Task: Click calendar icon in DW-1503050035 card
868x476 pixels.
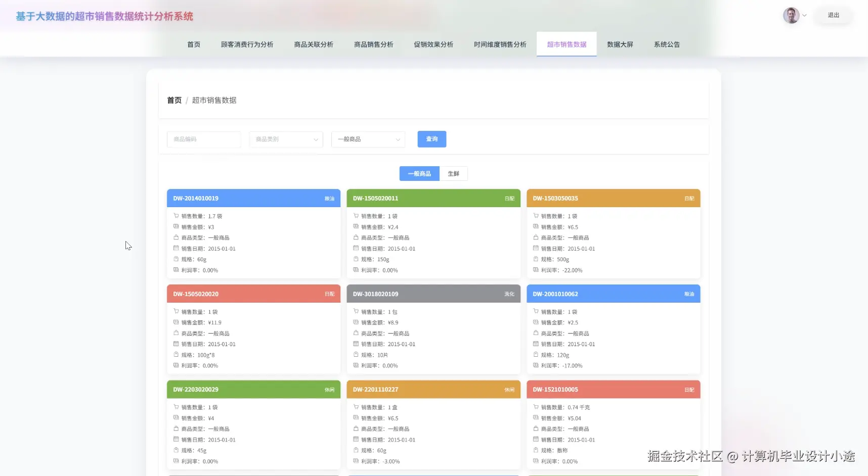Action: click(x=536, y=248)
